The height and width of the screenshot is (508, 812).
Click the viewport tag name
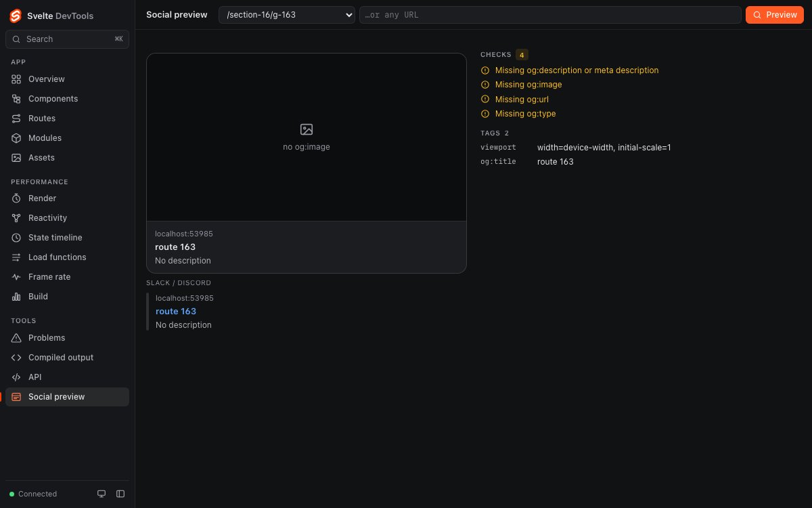coord(498,148)
